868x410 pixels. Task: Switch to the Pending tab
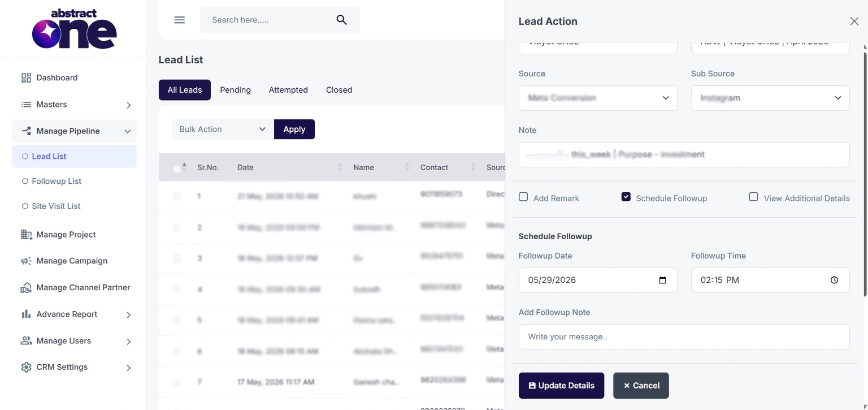point(235,90)
